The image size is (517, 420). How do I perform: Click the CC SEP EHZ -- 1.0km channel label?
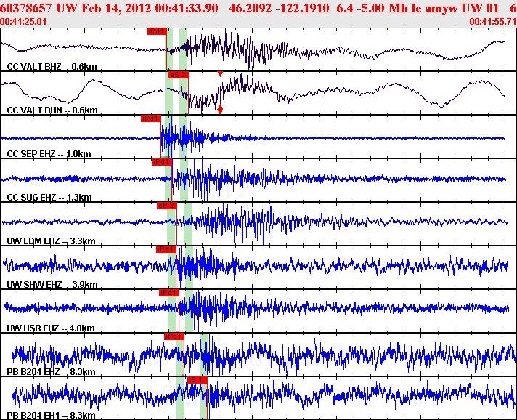tap(49, 154)
